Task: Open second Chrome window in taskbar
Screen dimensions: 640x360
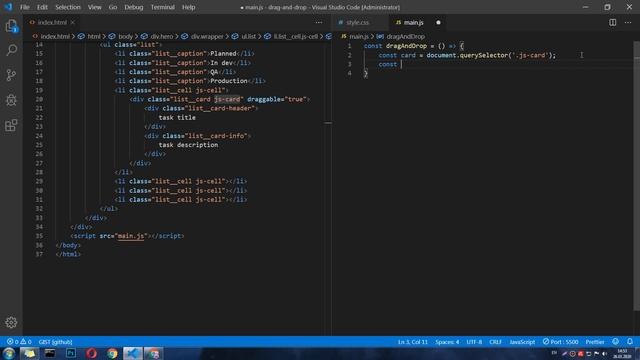Action: pos(153,353)
